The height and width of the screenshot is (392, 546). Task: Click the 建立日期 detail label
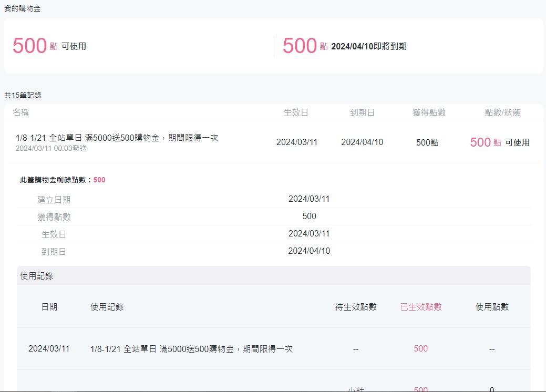(54, 200)
